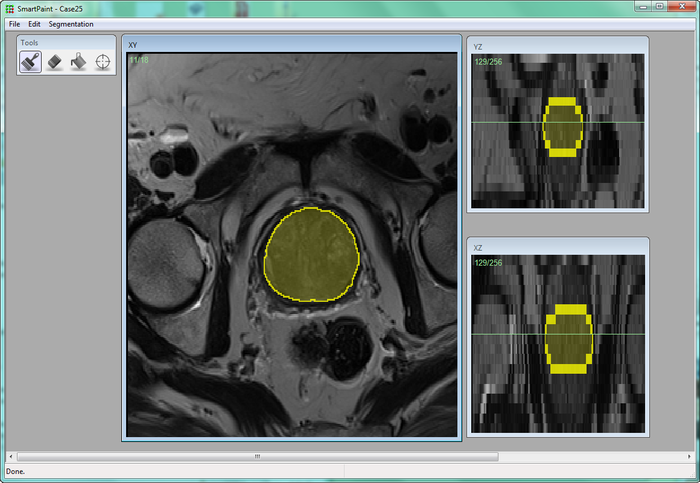
Task: Click the 129/256 label in XZ view
Action: pos(488,263)
